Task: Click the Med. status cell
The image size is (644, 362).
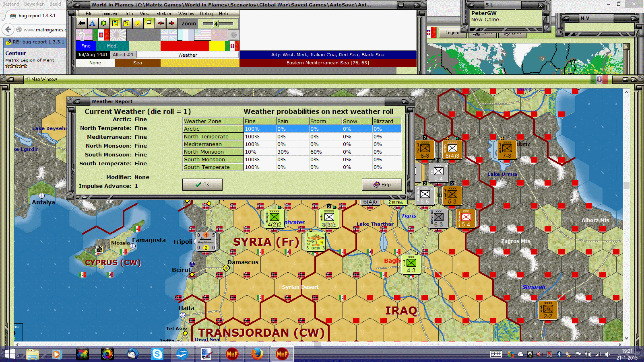Action: (113, 46)
